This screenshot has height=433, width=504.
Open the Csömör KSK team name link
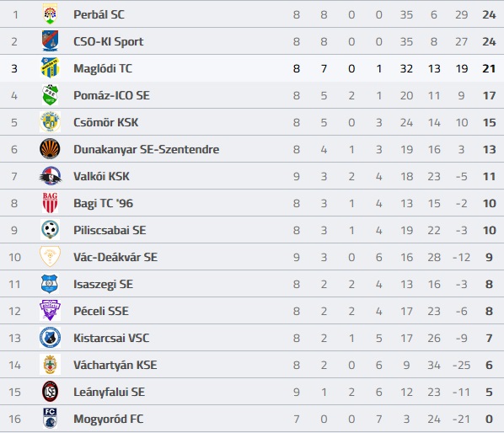tap(105, 122)
